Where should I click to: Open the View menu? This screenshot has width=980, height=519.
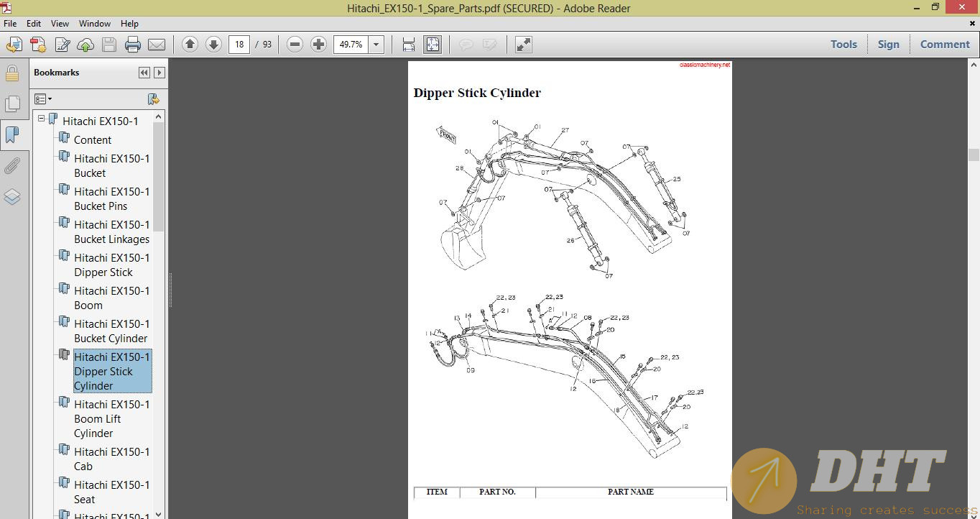coord(60,24)
